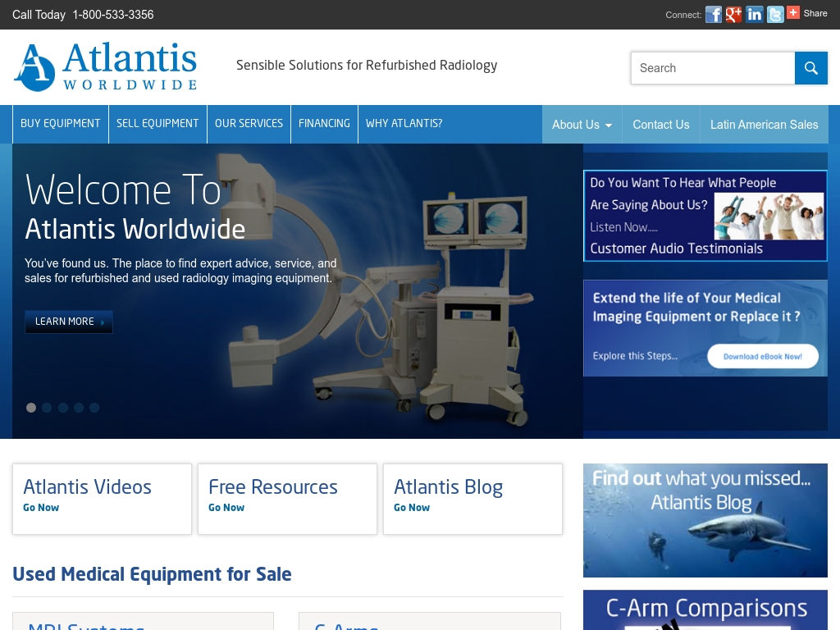Follow Go Now under Atlantis Videos
Viewport: 840px width, 630px height.
point(41,508)
